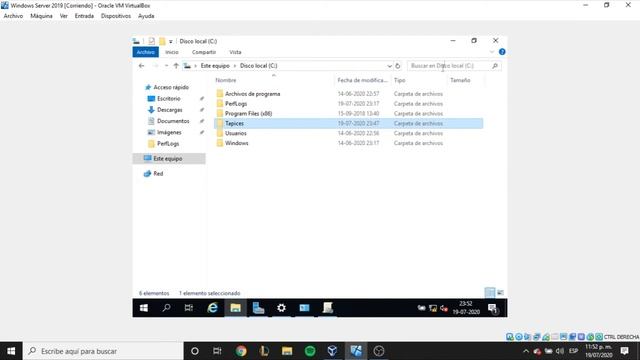Image resolution: width=640 pixels, height=360 pixels.
Task: Open the Compartir ribbon tab
Action: pyautogui.click(x=204, y=52)
